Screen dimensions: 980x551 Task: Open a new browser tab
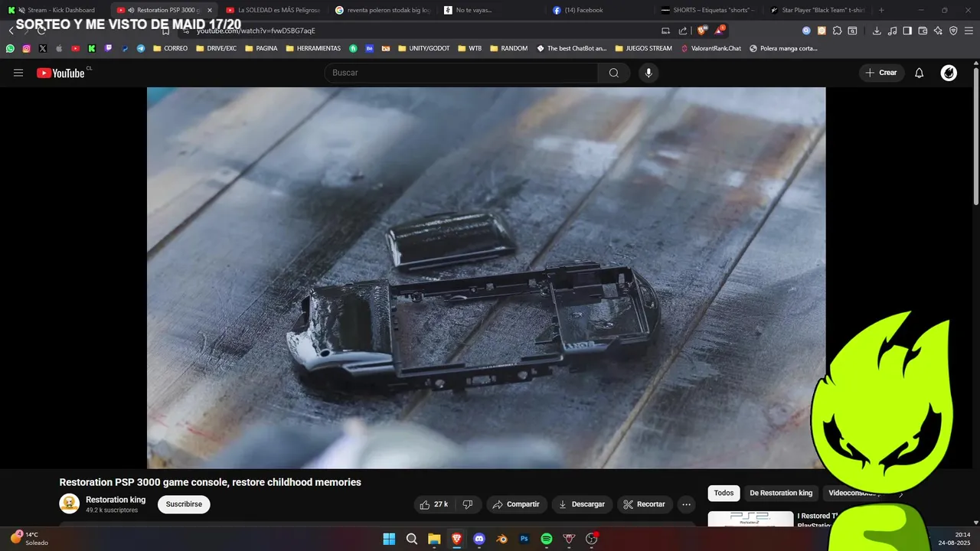tap(881, 10)
